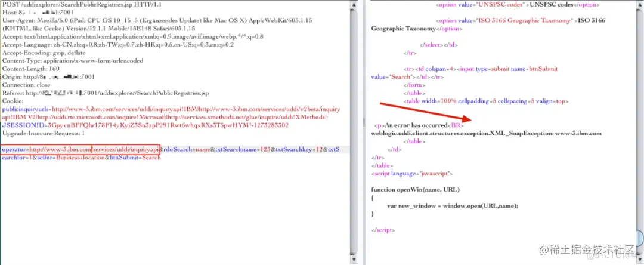This screenshot has height=265, width=644.
Task: Click the closing </form> tag
Action: coord(414,85)
